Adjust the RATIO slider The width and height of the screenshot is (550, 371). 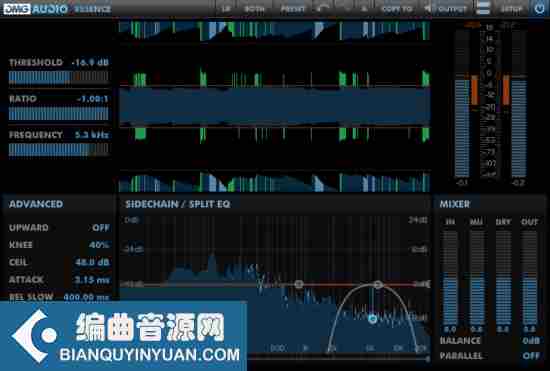click(59, 114)
